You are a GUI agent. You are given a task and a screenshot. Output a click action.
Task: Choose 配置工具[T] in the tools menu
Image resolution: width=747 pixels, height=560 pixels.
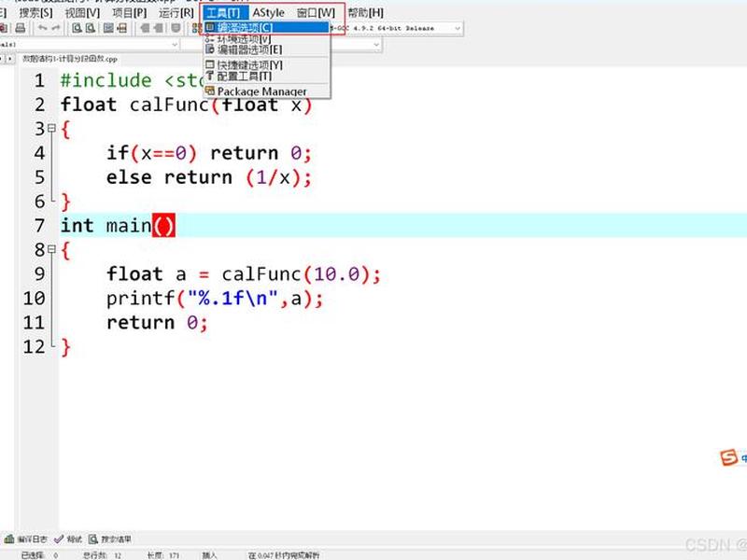pyautogui.click(x=267, y=76)
